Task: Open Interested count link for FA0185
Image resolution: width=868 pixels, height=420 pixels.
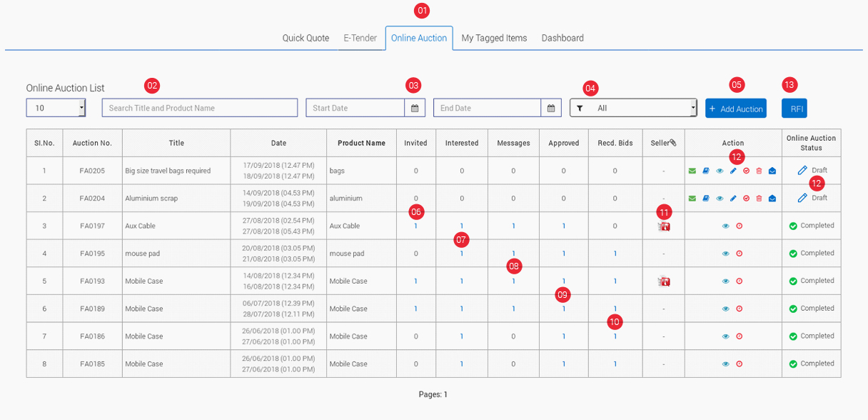Action: click(x=462, y=364)
